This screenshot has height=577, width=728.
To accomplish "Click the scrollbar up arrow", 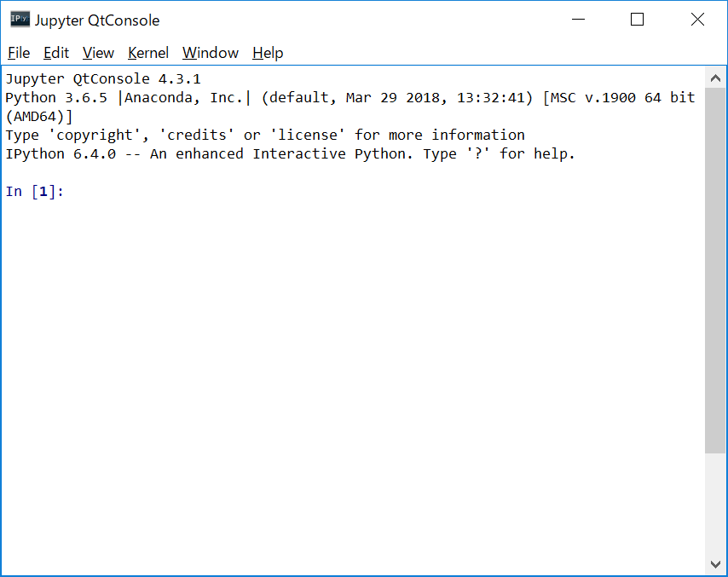I will (x=715, y=78).
